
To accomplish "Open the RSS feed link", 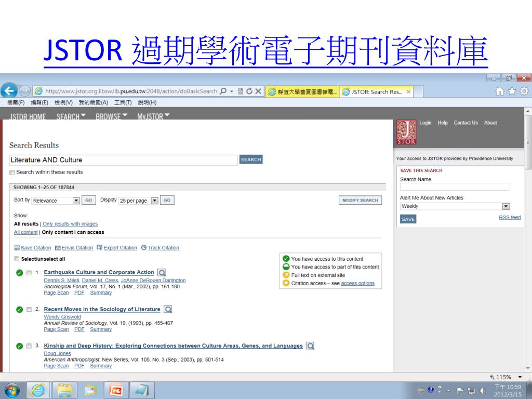I will pyautogui.click(x=510, y=217).
